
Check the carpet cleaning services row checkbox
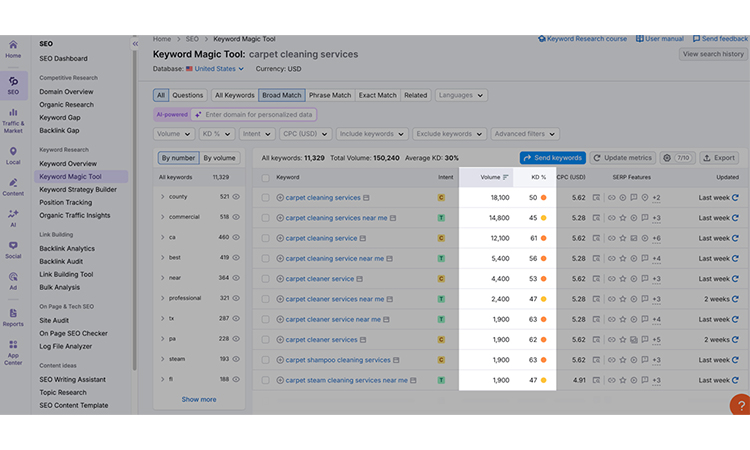pos(265,198)
